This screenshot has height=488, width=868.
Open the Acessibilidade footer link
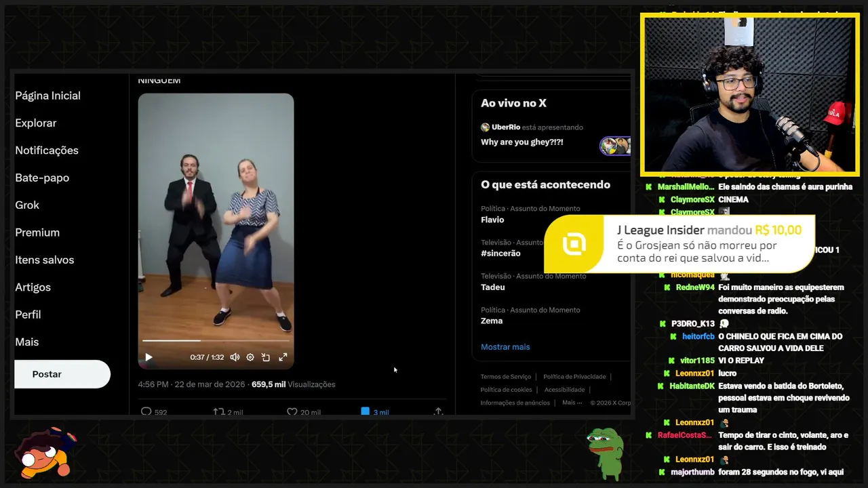pos(564,390)
